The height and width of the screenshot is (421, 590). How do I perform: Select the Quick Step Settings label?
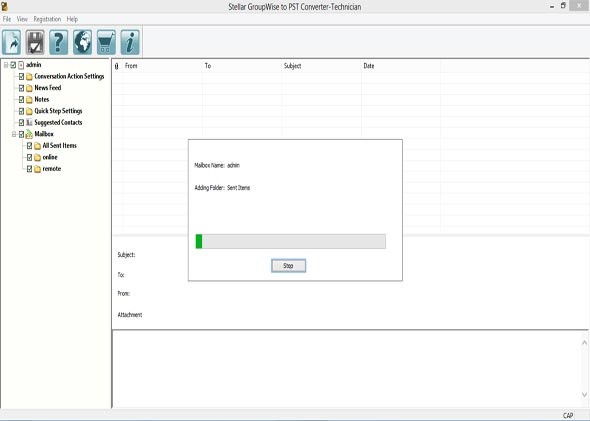[x=58, y=111]
